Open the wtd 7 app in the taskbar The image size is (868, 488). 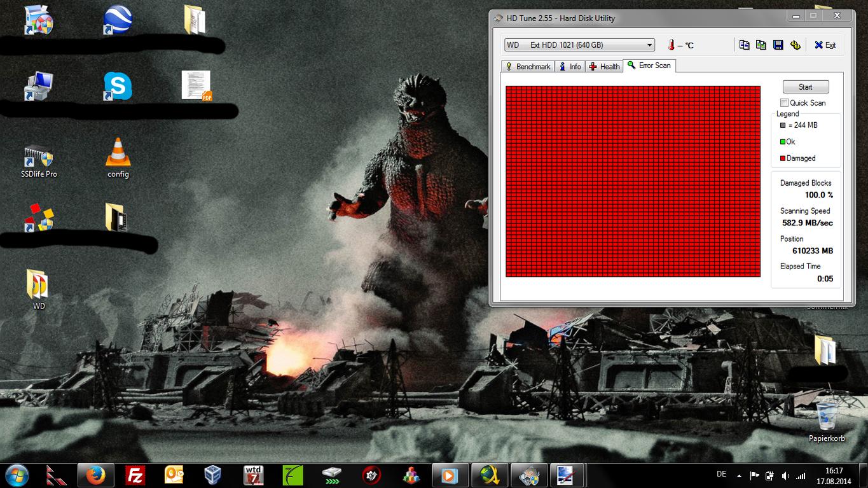pos(253,475)
